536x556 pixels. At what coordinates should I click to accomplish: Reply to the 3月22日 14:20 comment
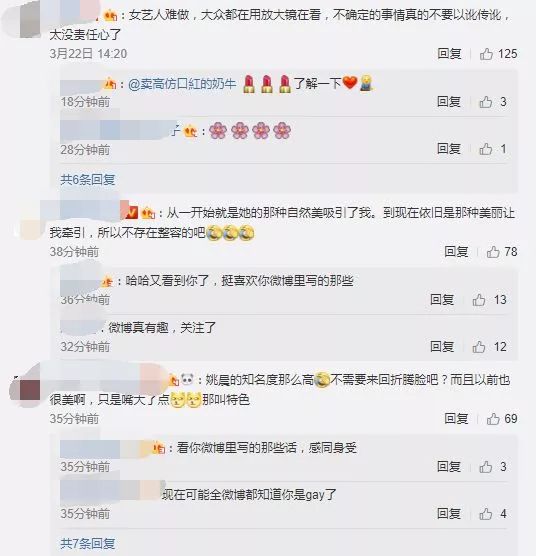(x=449, y=54)
